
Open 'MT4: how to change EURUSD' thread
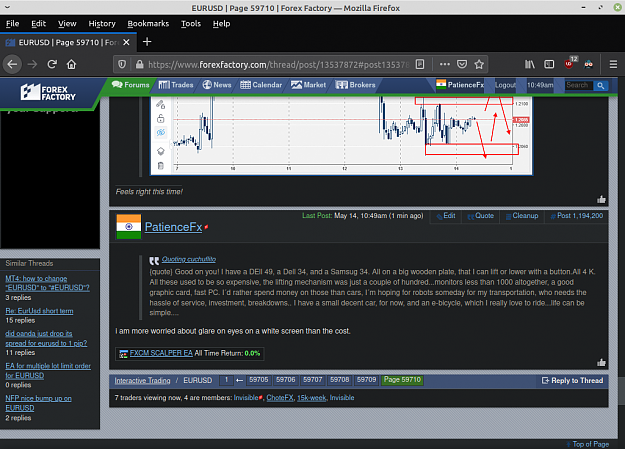(x=47, y=283)
